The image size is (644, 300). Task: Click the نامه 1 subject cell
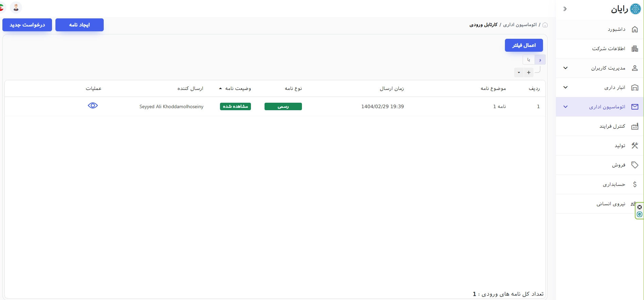coord(499,106)
